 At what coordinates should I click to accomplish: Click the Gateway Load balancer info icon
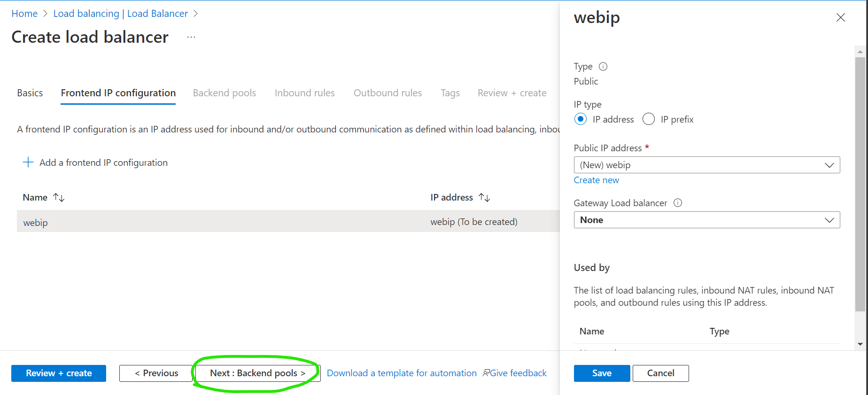pos(678,203)
